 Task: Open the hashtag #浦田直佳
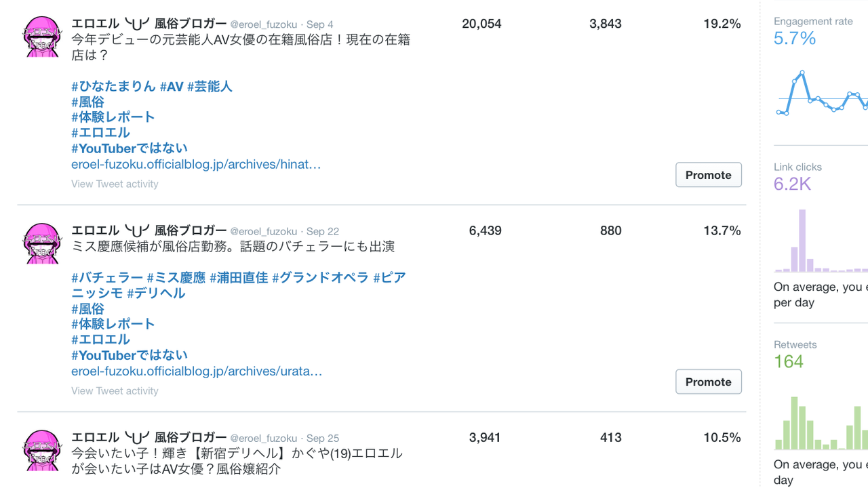[239, 277]
